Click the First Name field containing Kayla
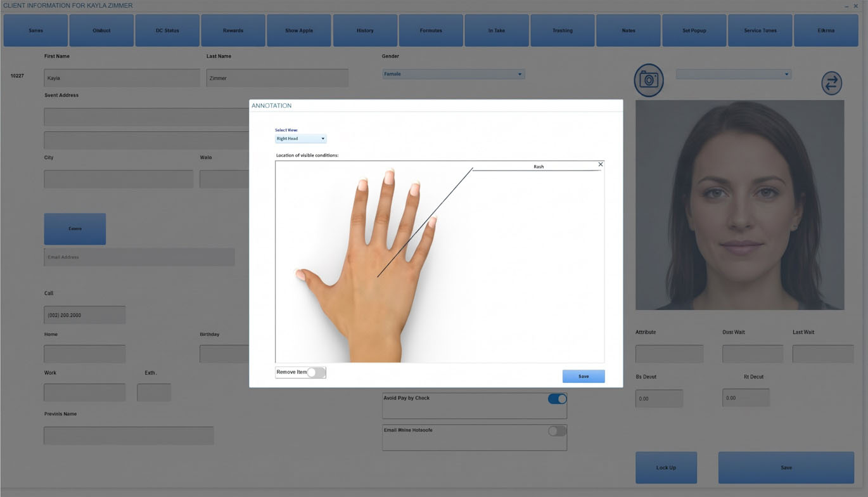Screen dimensions: 868x497 122,78
